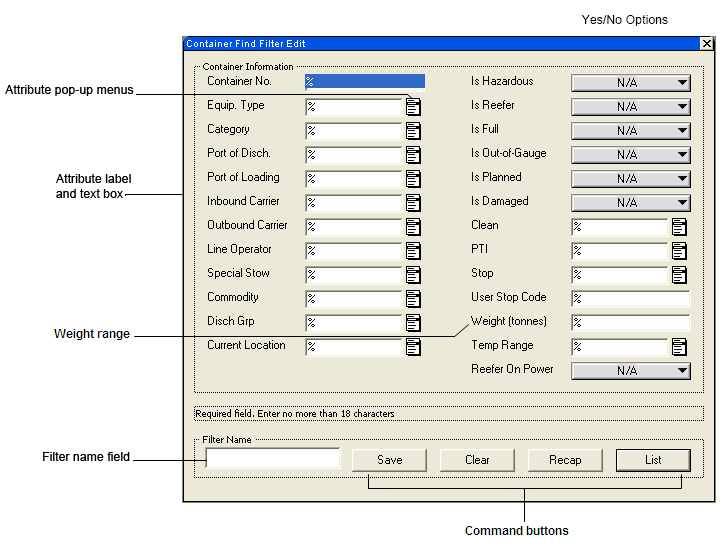Click the Clean text box

[x=620, y=227]
